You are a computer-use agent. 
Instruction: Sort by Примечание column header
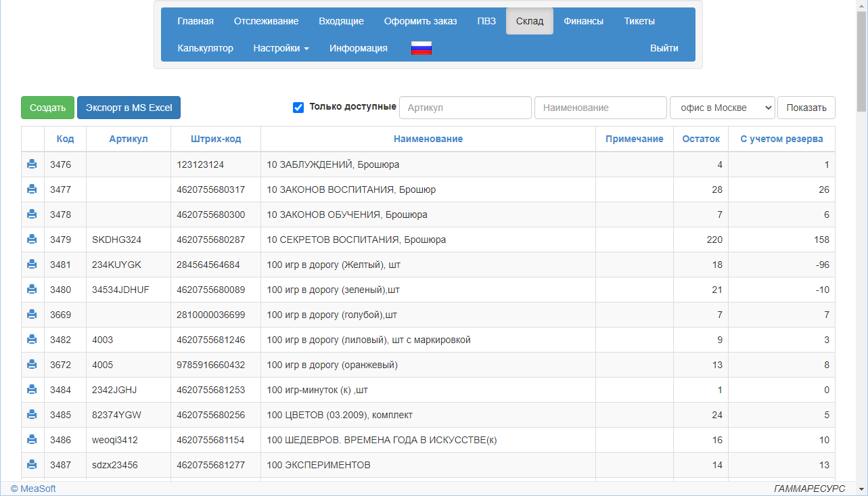(635, 139)
